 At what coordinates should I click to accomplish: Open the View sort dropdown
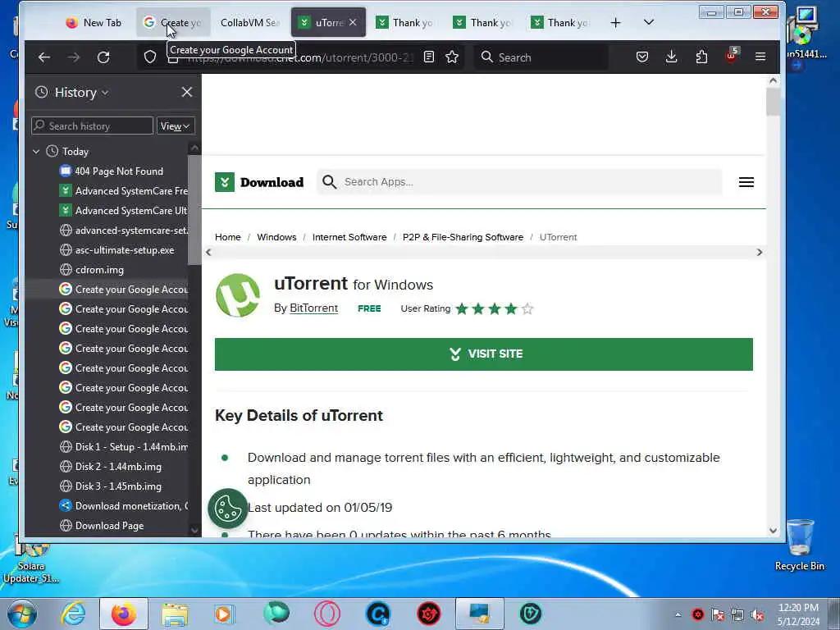(176, 126)
